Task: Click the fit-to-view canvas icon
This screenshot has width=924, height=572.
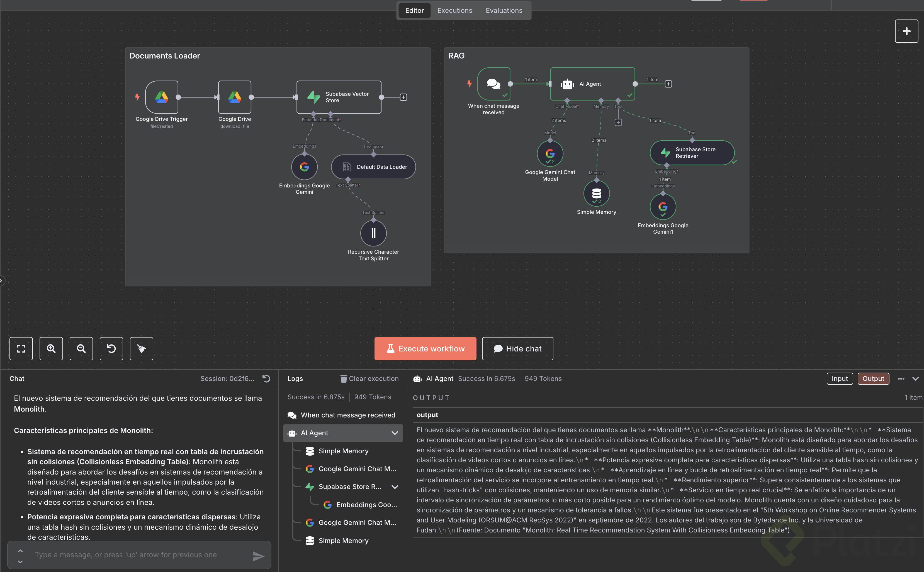Action: pyautogui.click(x=21, y=348)
